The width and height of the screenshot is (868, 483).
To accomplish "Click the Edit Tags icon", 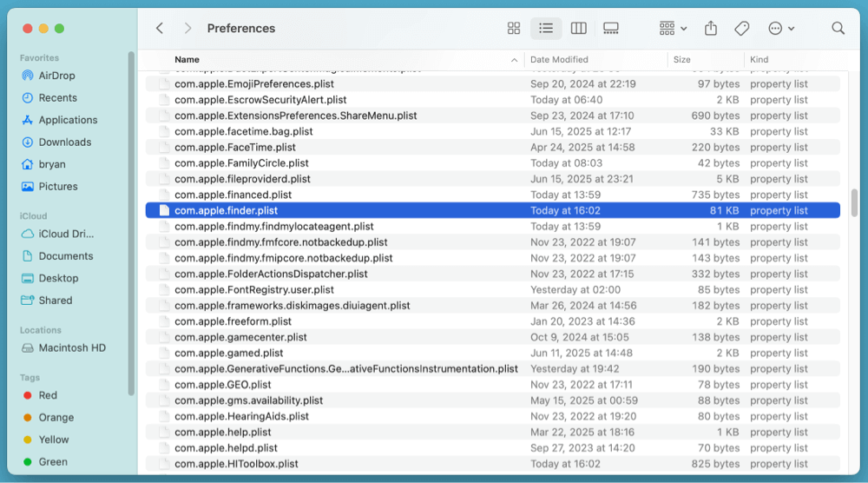I will tap(742, 29).
